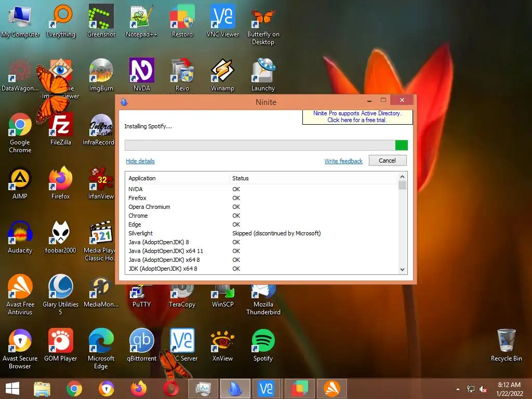
Task: Click Write feedback link in Ninite
Action: (x=343, y=161)
